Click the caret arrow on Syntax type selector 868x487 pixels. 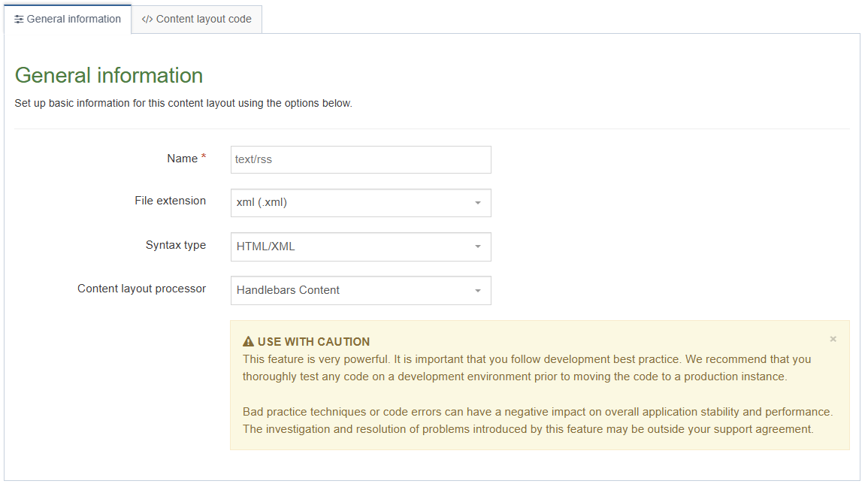pos(479,247)
